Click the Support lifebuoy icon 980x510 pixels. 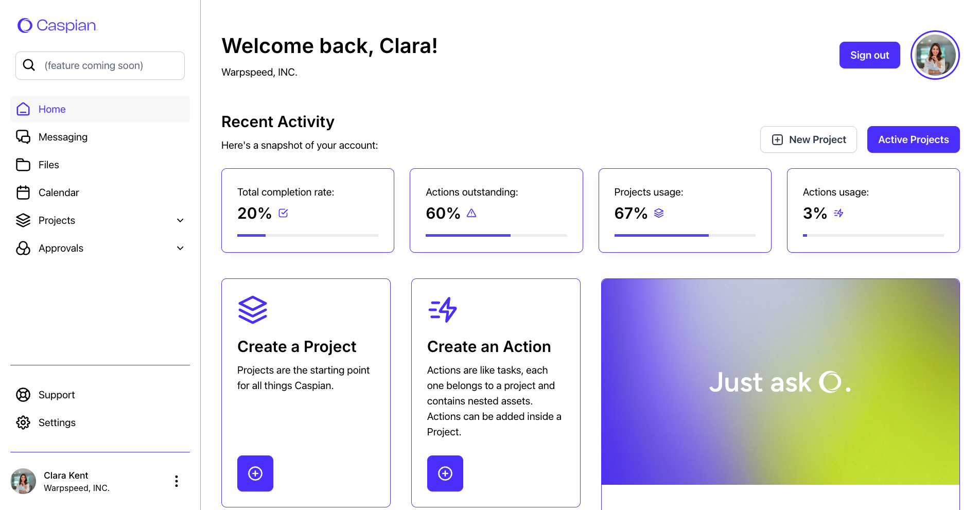pos(23,395)
